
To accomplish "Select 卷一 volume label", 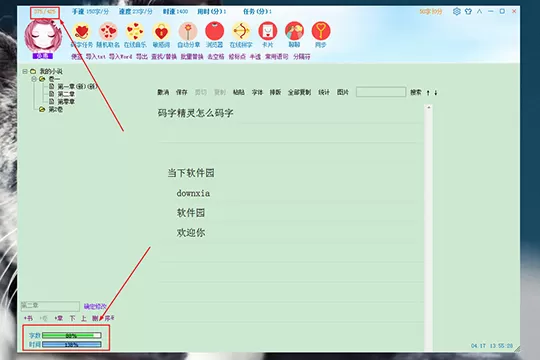I will (x=54, y=79).
